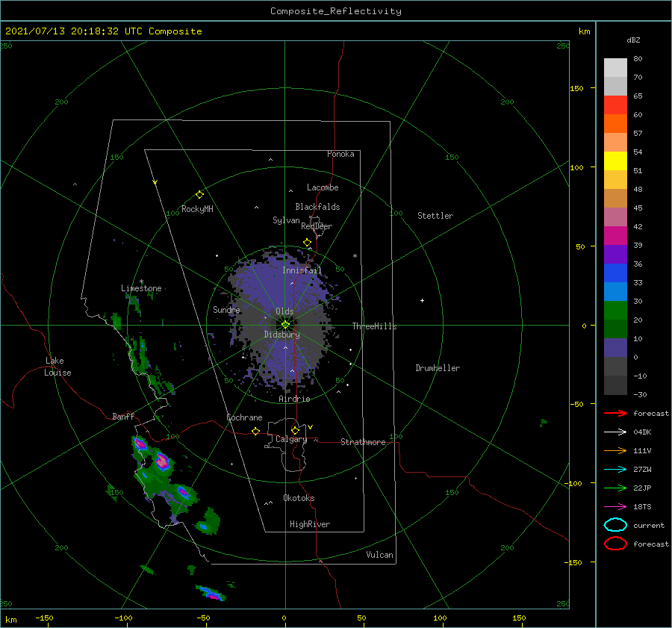Click the white 04DK arrow icon

tap(615, 432)
